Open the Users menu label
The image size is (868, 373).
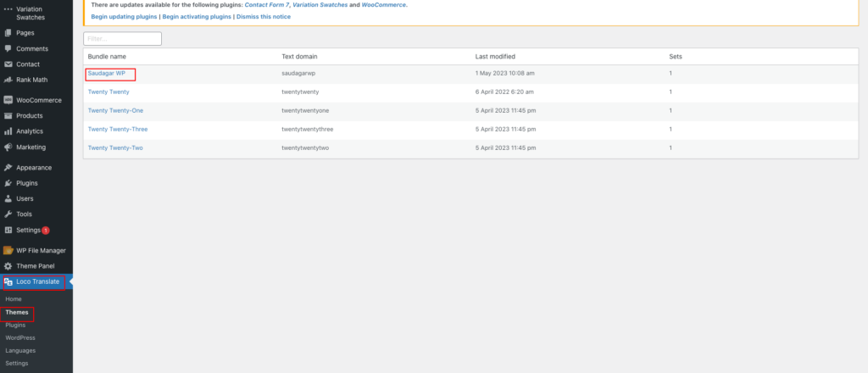click(25, 198)
